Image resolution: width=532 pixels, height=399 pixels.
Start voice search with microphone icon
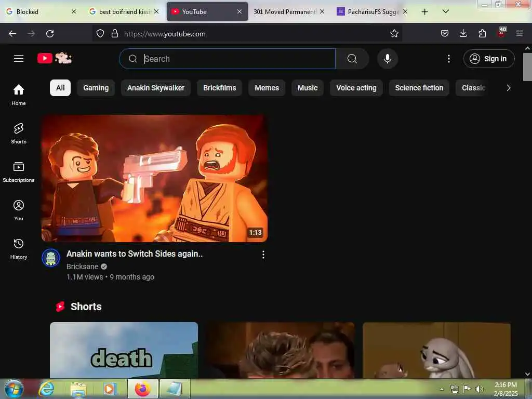point(388,59)
